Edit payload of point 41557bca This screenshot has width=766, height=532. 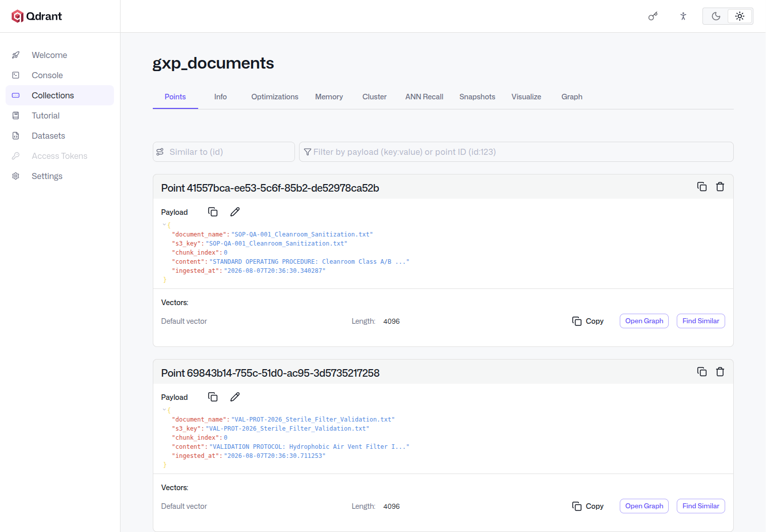(x=235, y=212)
